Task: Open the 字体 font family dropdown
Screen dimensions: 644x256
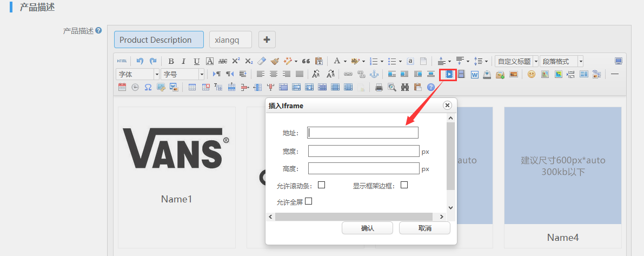Action: click(138, 74)
